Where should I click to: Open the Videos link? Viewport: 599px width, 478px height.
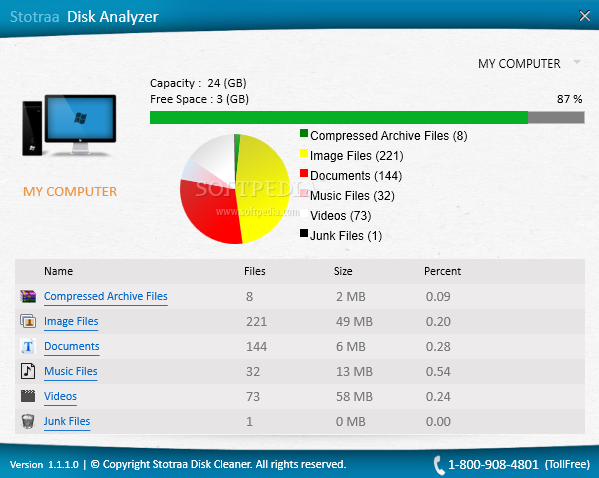[60, 396]
